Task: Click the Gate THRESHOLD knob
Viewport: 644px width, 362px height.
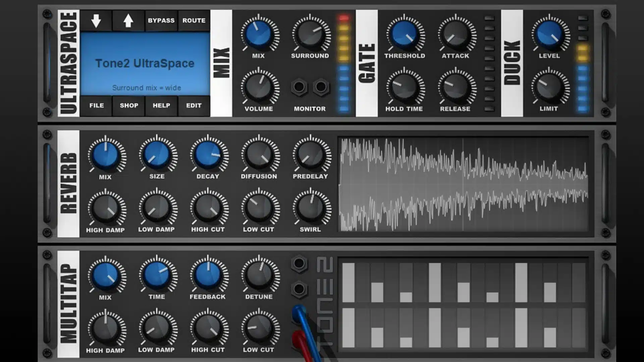Action: tap(405, 34)
